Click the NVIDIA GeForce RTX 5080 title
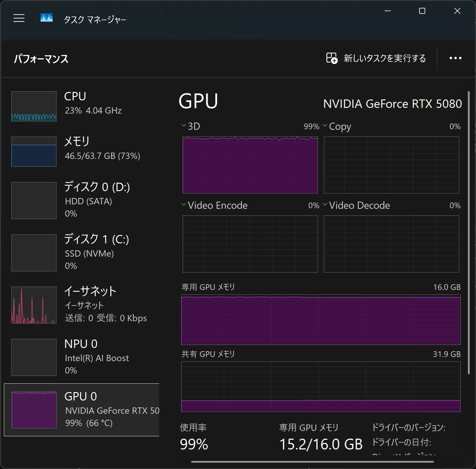Screen dimensions: 476x469 point(392,104)
